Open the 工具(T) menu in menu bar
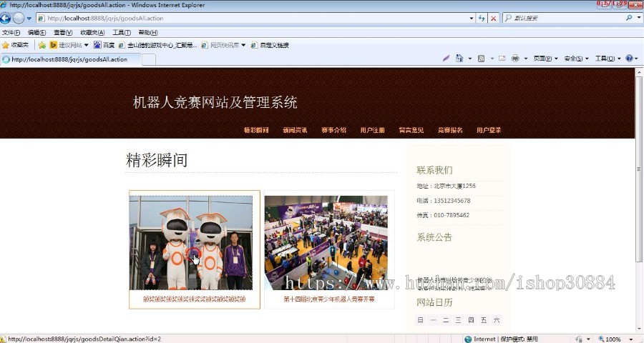 [x=122, y=32]
